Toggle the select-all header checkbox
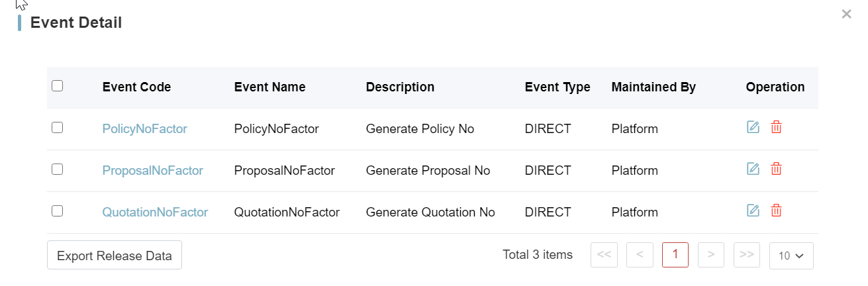Screen dimensions: 868x286 pyautogui.click(x=58, y=86)
